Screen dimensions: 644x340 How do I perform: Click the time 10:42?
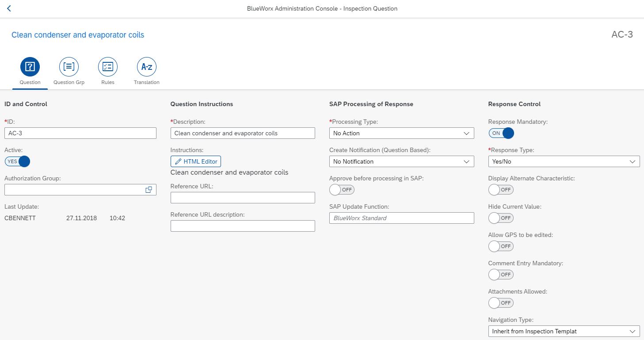(118, 218)
